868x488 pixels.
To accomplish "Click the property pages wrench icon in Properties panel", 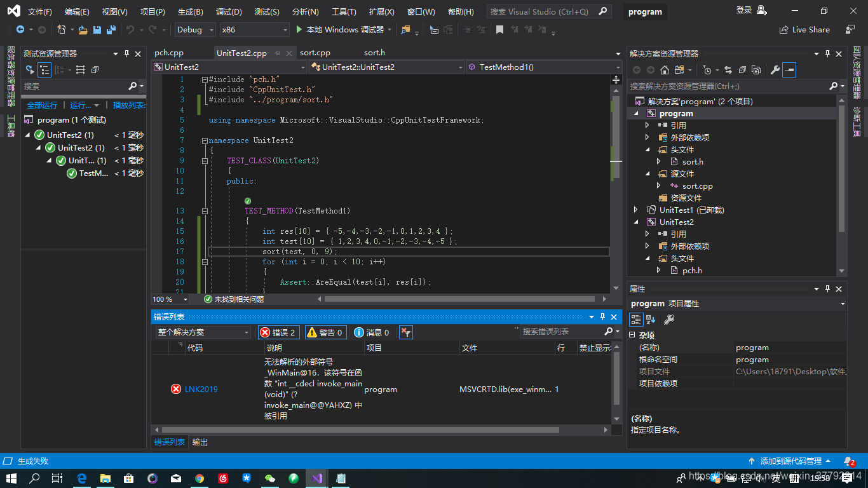I will [x=669, y=320].
